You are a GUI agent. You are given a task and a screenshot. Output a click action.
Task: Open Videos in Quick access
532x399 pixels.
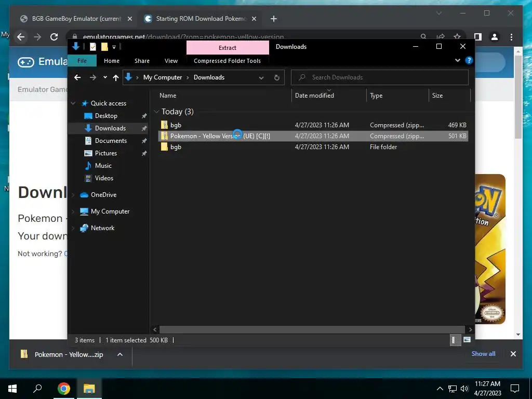pos(104,178)
